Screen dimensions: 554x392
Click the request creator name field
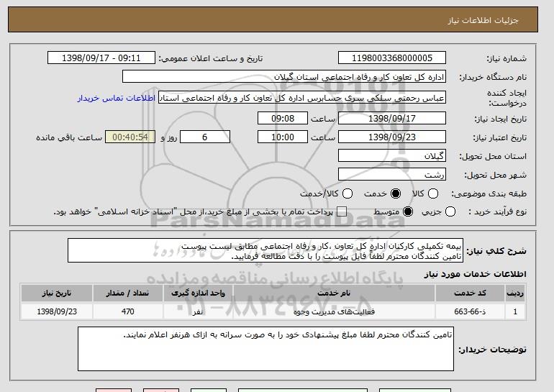tap(302, 98)
